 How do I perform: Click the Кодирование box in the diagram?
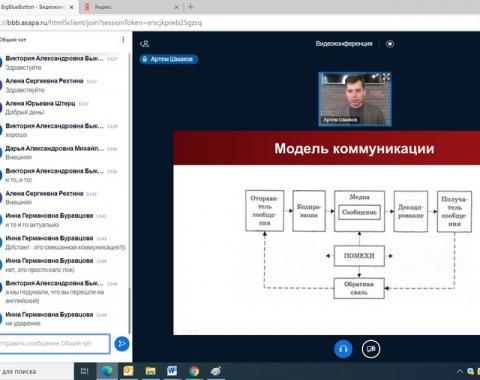[x=309, y=211]
